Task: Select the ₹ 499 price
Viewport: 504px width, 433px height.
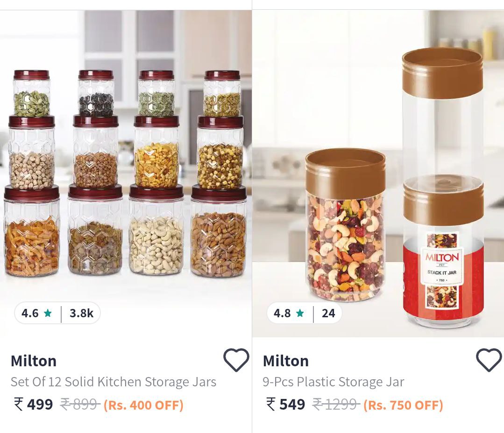Action: (33, 404)
